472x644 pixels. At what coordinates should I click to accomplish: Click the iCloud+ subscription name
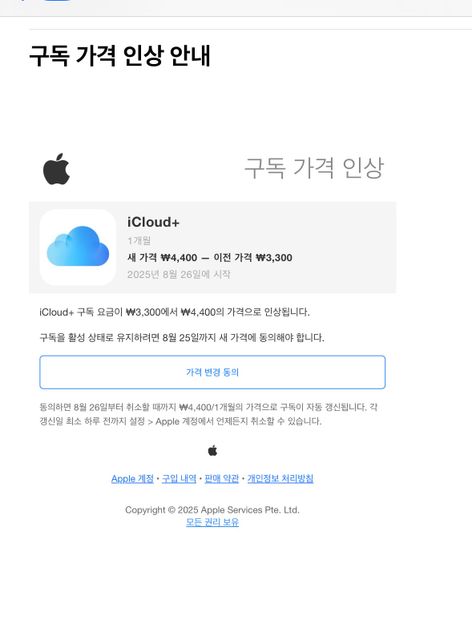(153, 222)
